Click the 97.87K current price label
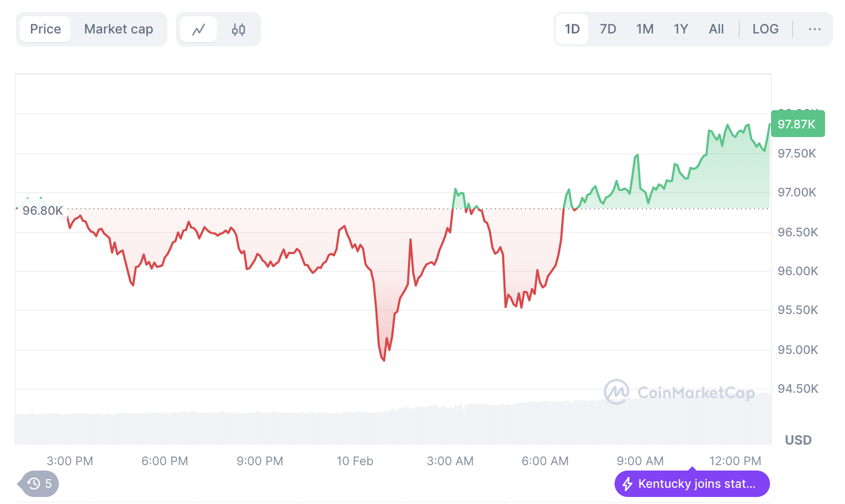 point(797,124)
